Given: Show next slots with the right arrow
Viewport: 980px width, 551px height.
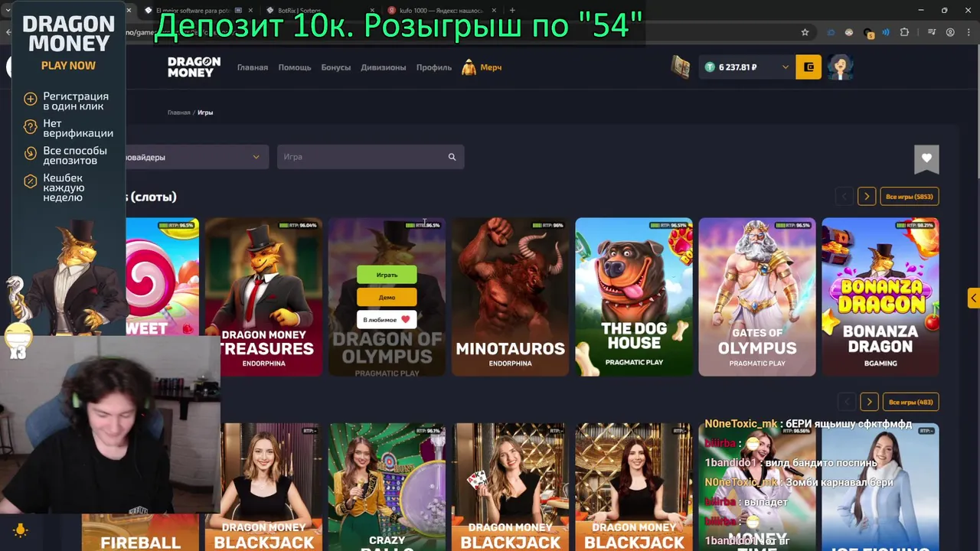Looking at the screenshot, I should (867, 197).
